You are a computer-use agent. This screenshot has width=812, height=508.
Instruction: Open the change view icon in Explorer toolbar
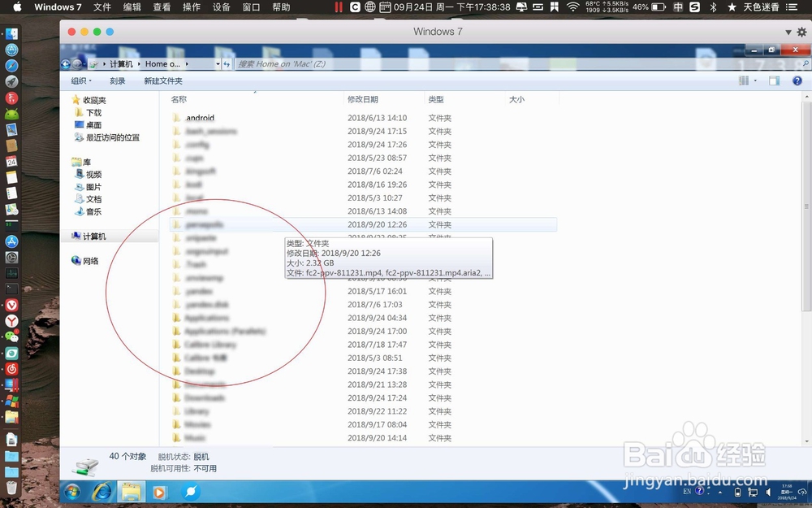click(x=744, y=80)
